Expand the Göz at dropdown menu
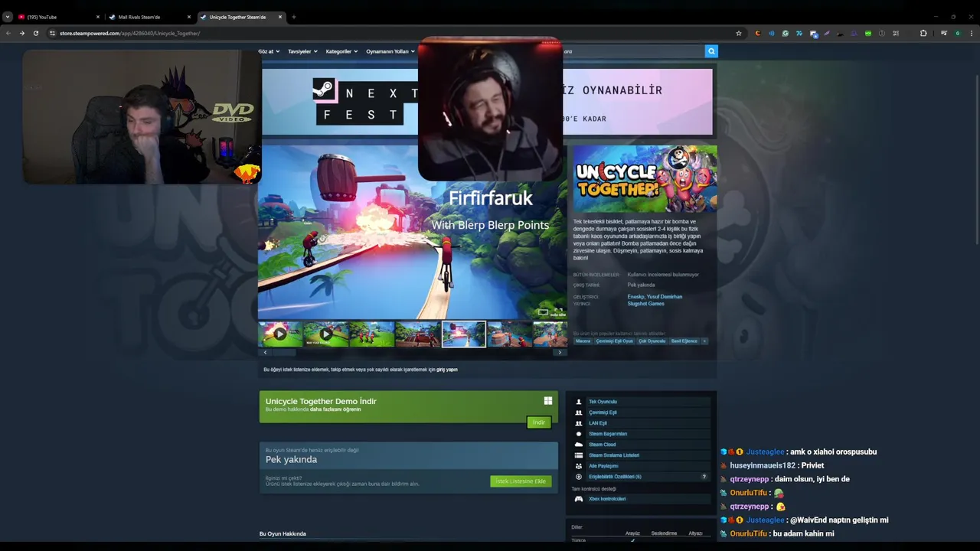 pos(269,51)
